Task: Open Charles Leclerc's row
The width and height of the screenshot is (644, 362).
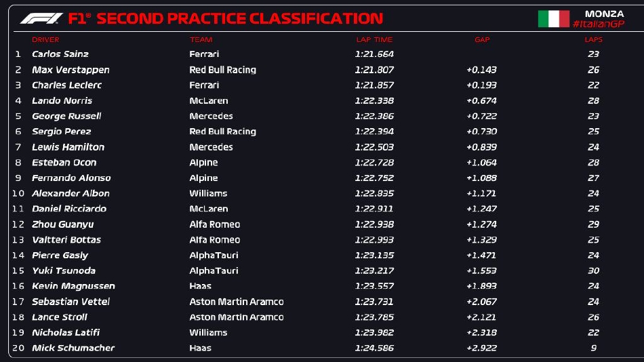Action: tap(66, 85)
